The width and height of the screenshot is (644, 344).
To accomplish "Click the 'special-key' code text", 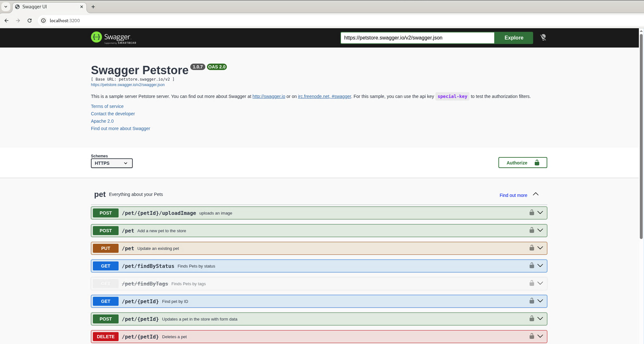I will tap(452, 96).
